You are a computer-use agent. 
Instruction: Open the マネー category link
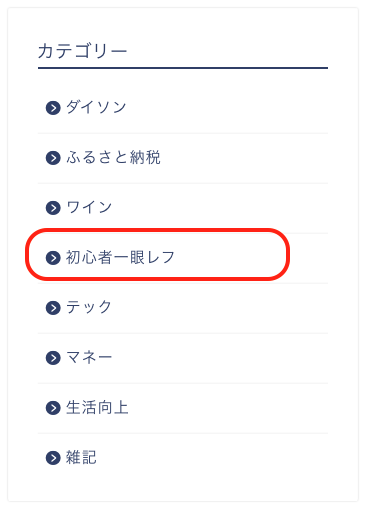coord(89,357)
